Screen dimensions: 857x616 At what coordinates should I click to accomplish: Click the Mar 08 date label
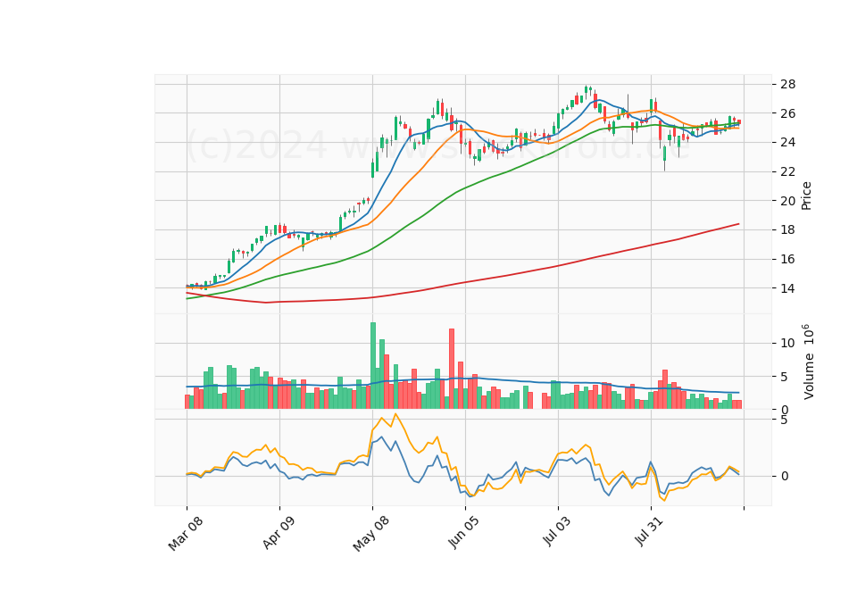(x=186, y=534)
